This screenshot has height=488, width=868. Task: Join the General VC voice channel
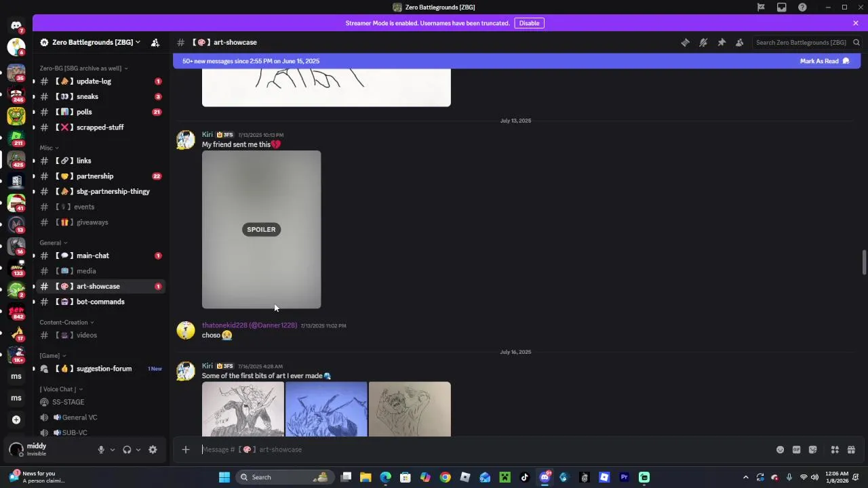pyautogui.click(x=100, y=418)
